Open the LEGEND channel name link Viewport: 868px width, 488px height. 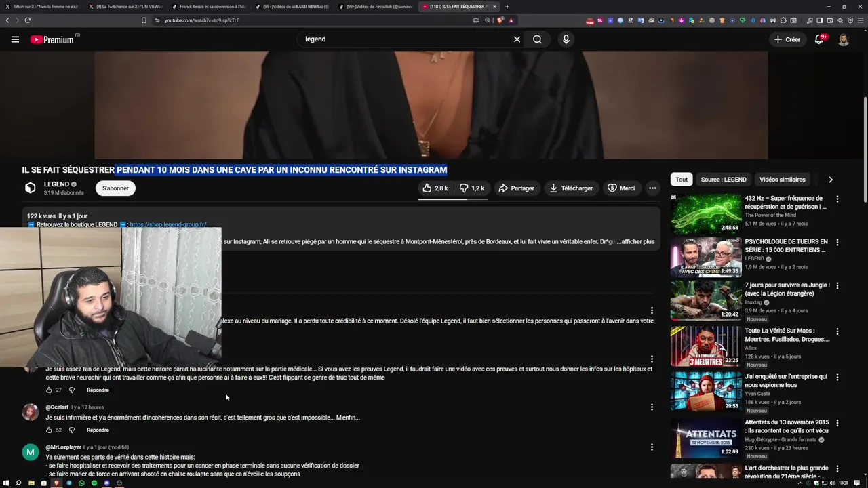tap(56, 184)
